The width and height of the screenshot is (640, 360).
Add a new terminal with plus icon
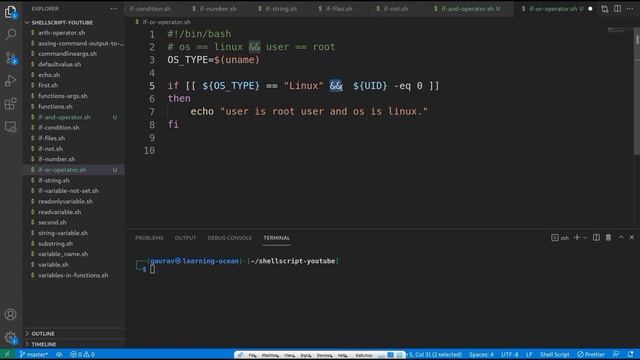tap(577, 238)
